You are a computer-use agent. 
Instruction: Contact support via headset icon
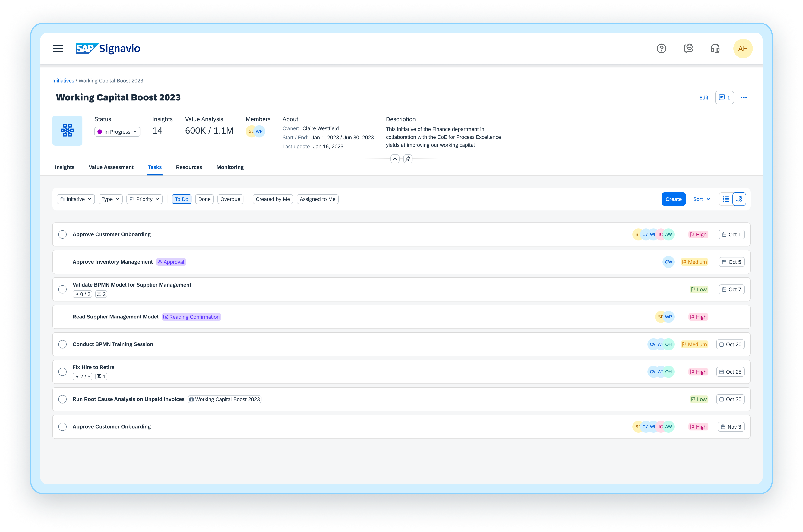tap(715, 49)
